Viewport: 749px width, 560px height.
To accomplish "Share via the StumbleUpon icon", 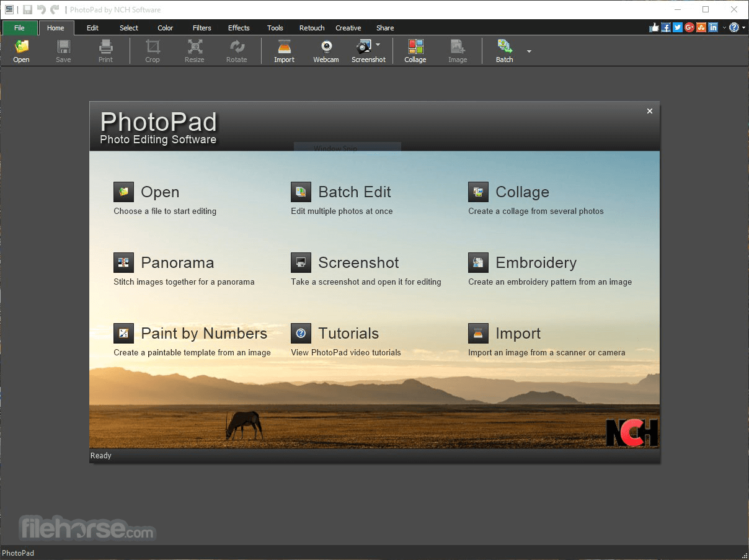I will [x=701, y=27].
